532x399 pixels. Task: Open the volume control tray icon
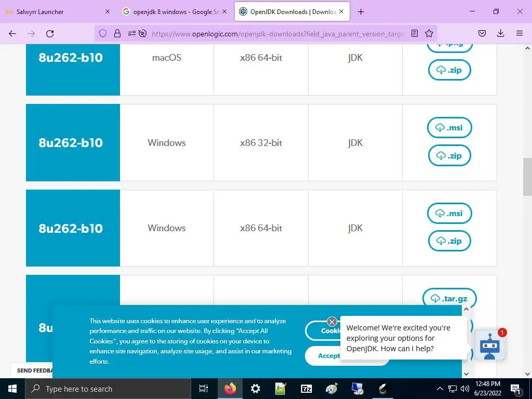pyautogui.click(x=465, y=389)
